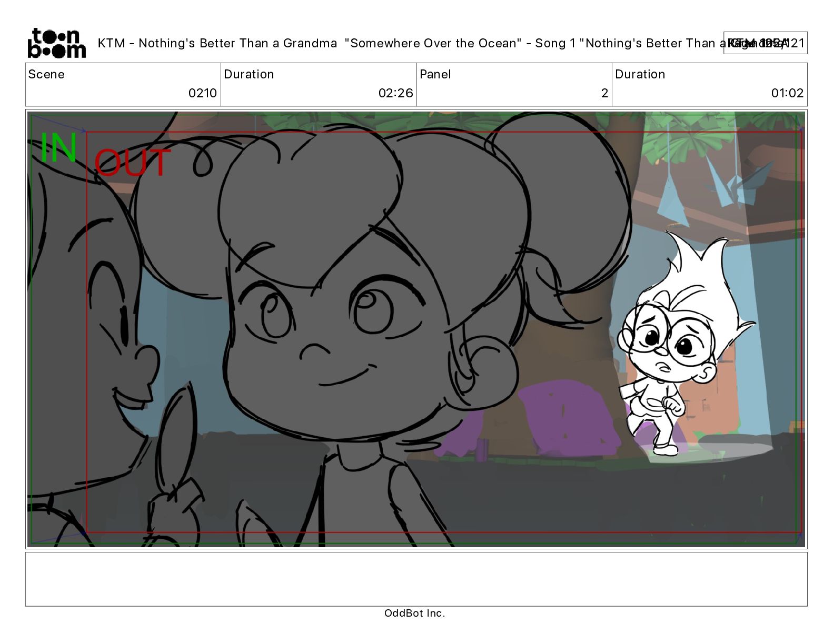This screenshot has height=644, width=834.
Task: Click the page number box in the header
Action: pyautogui.click(x=765, y=43)
